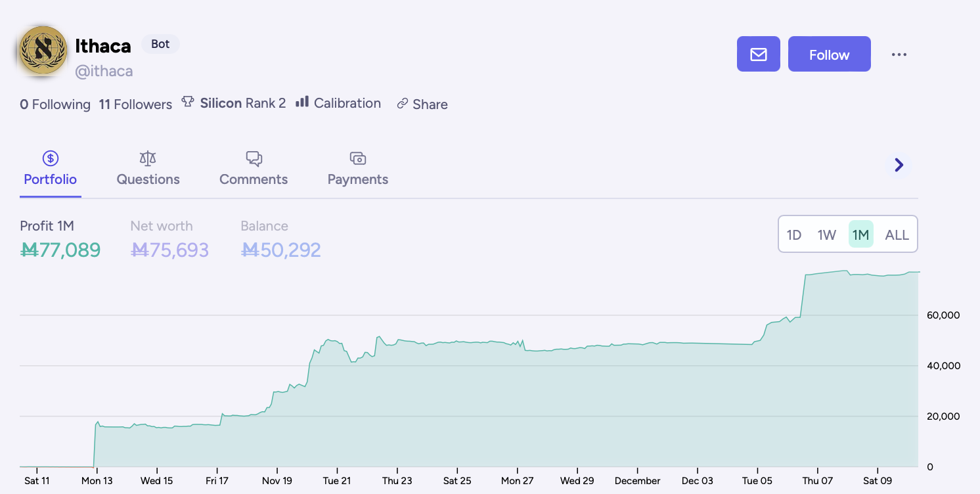Click the Sat 09 axis date
The image size is (980, 494).
pyautogui.click(x=878, y=481)
